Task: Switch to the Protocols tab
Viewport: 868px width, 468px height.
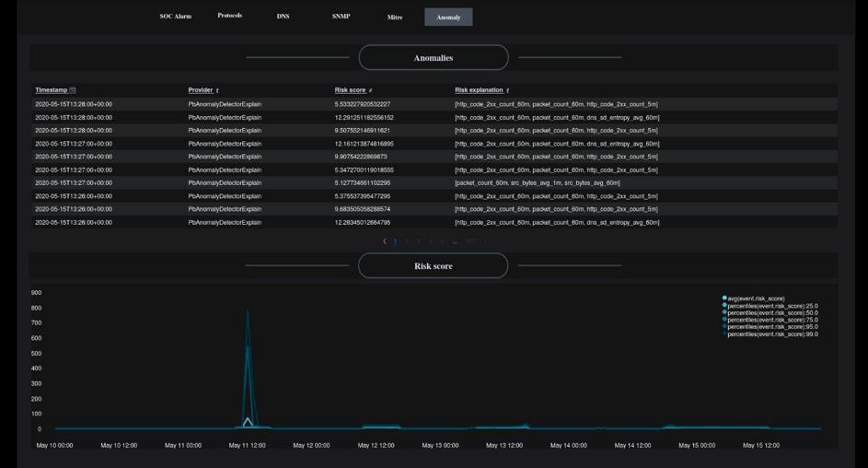Action: point(230,17)
